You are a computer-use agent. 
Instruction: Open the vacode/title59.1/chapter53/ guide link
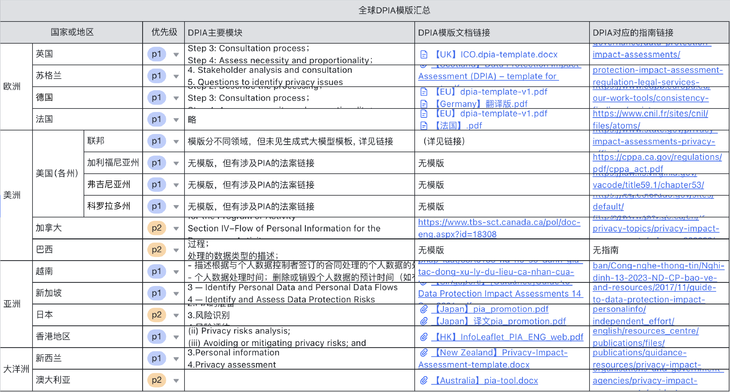point(648,185)
